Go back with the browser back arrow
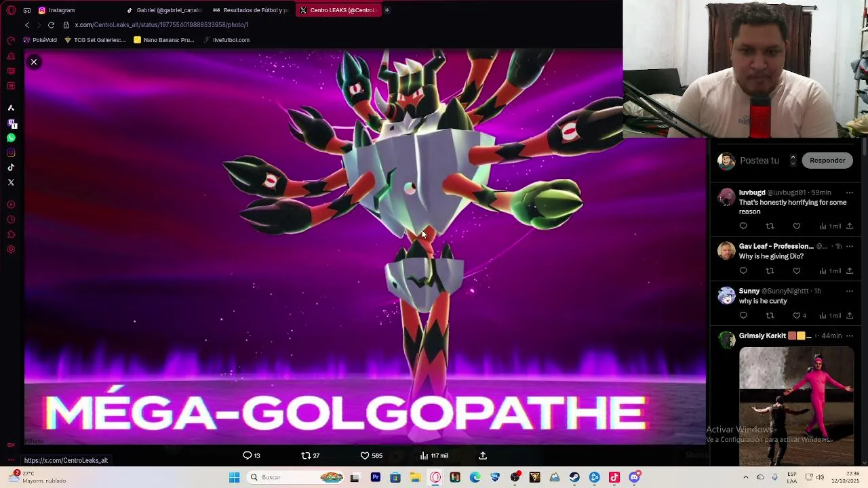 point(27,25)
